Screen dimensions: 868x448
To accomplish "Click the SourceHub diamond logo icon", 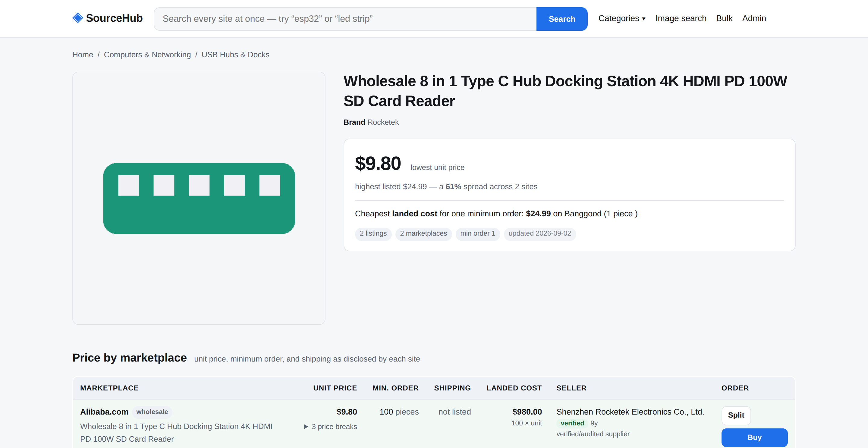I will (77, 18).
